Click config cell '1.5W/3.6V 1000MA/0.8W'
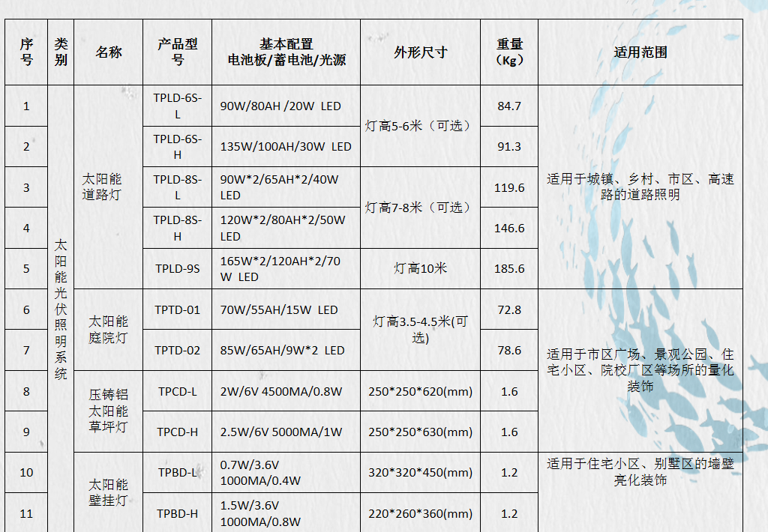 tap(286, 513)
